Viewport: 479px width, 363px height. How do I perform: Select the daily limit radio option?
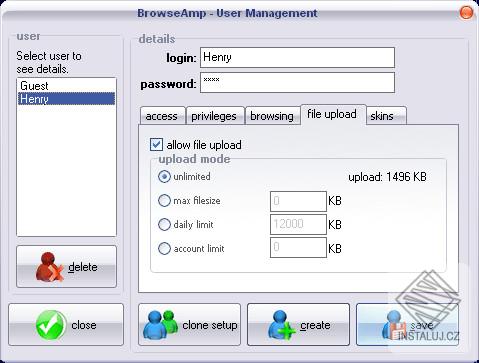[164, 224]
